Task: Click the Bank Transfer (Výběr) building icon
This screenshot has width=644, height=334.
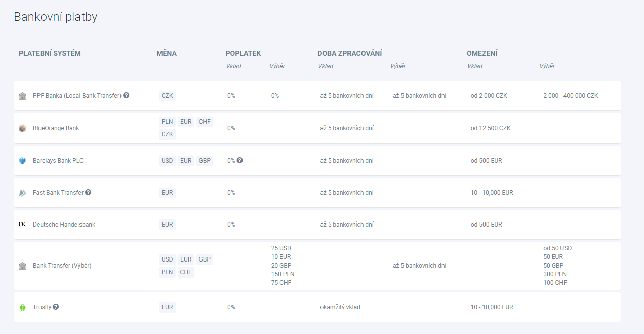Action: pos(22,266)
